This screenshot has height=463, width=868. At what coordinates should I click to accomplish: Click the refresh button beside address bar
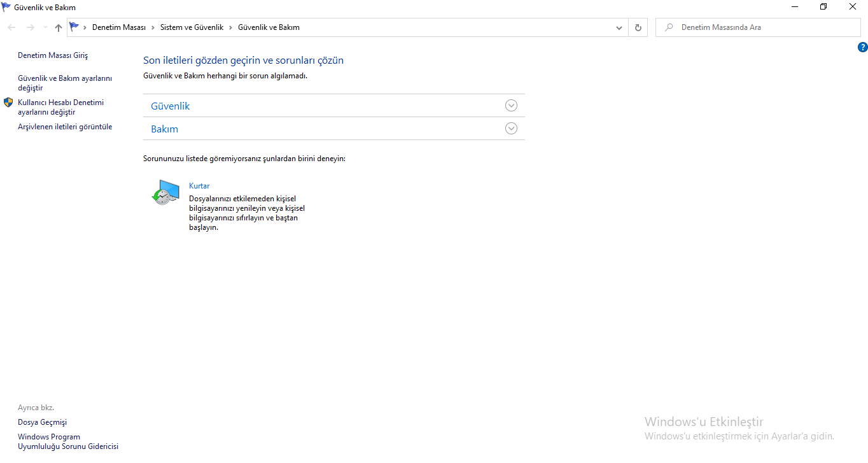coord(638,27)
